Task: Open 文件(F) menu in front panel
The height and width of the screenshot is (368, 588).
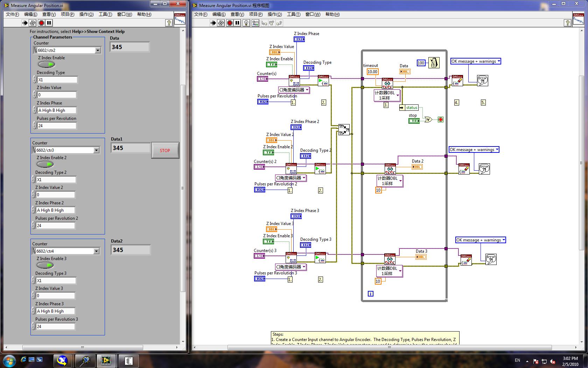Action: tap(13, 14)
